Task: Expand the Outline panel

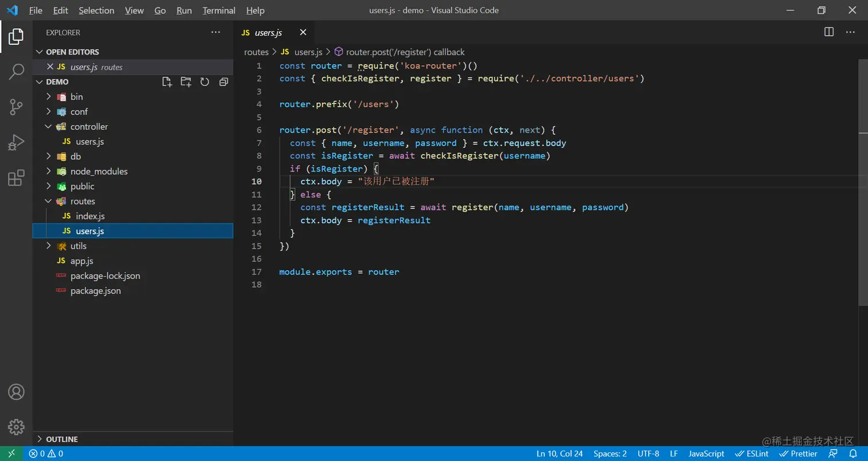Action: pos(133,439)
